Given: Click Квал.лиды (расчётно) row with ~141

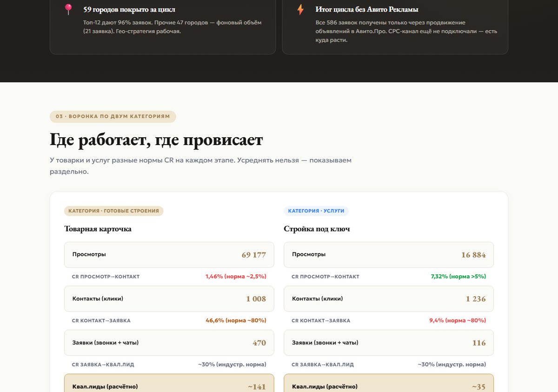Looking at the screenshot, I should 169,383.
